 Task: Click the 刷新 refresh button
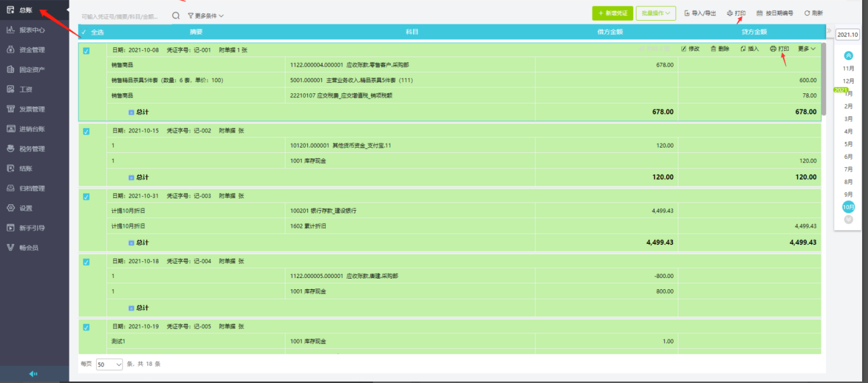(x=813, y=13)
